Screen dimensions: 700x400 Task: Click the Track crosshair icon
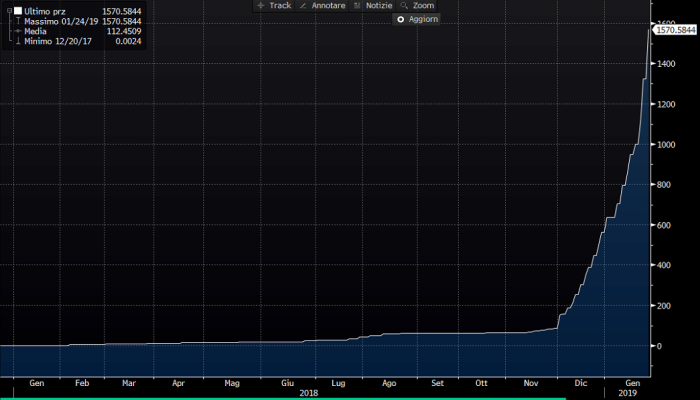pyautogui.click(x=261, y=6)
